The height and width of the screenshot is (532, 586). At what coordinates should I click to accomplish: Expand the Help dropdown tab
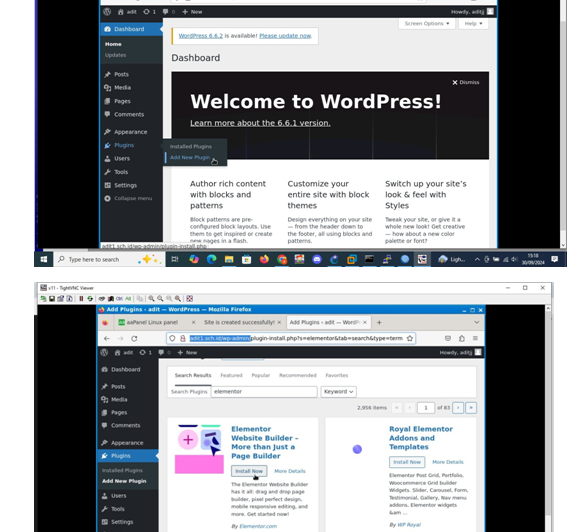473,24
